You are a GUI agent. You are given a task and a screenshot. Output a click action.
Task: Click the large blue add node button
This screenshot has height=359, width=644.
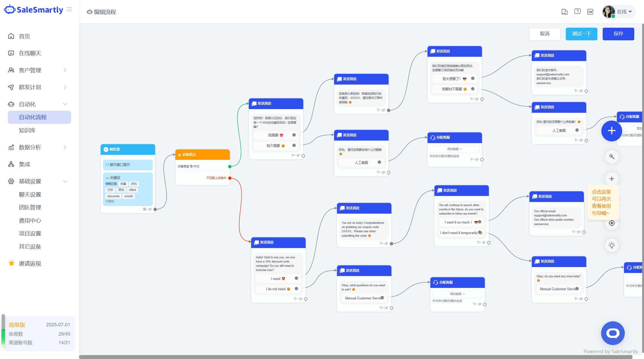coord(611,131)
